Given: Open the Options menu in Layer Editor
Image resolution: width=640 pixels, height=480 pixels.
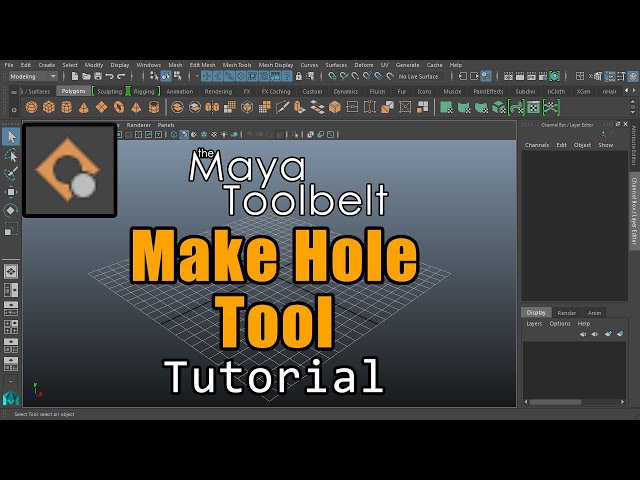Looking at the screenshot, I should click(x=560, y=324).
